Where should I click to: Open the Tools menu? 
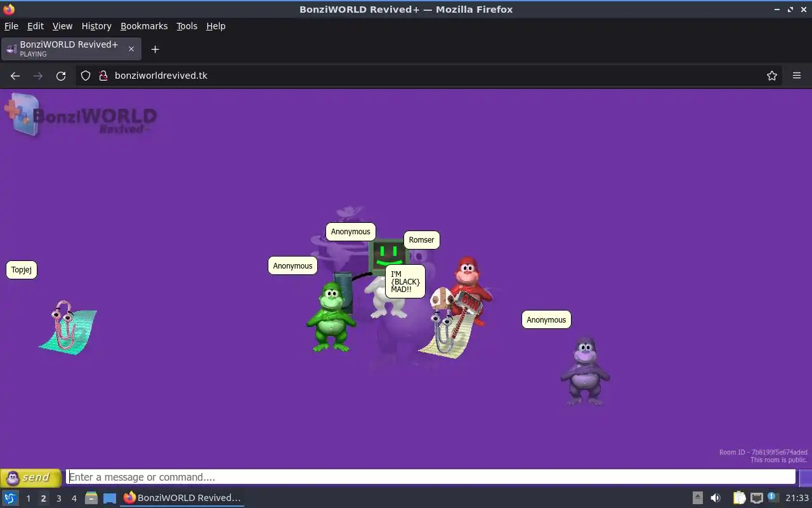(x=187, y=26)
